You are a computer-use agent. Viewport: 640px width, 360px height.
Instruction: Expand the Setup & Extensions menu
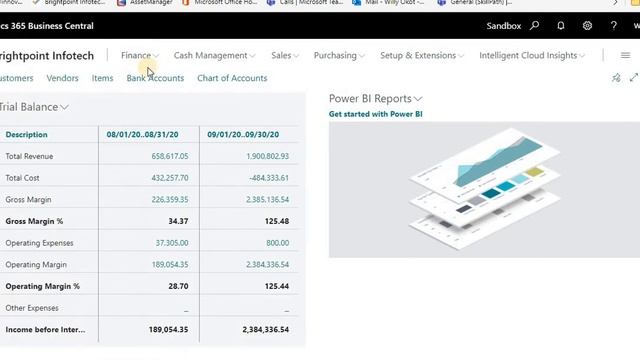pos(422,55)
